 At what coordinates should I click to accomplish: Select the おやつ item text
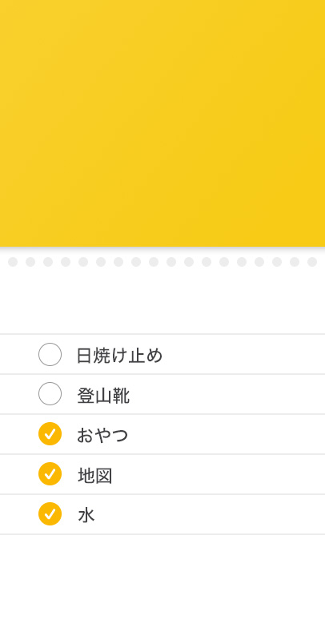tap(102, 435)
